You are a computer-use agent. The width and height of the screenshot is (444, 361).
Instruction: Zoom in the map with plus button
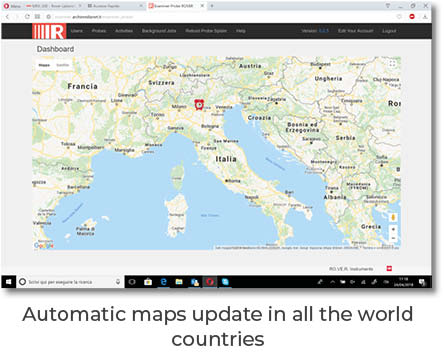point(393,229)
